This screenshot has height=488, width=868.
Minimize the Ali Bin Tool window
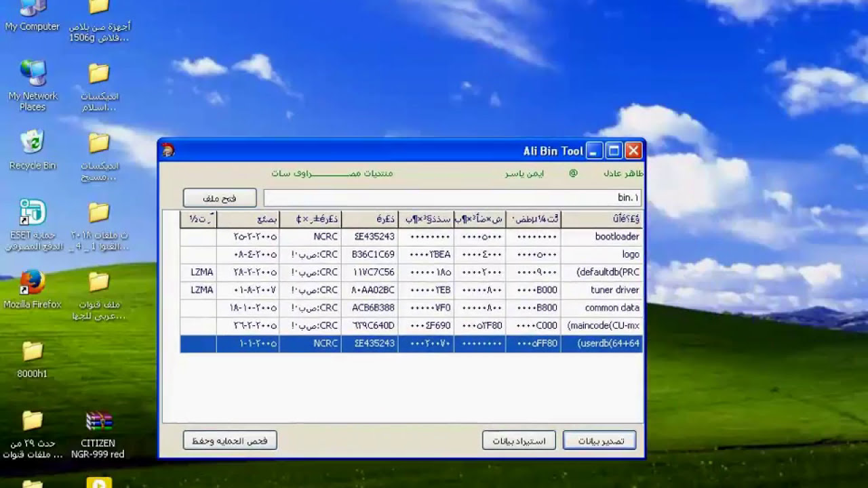click(x=594, y=150)
